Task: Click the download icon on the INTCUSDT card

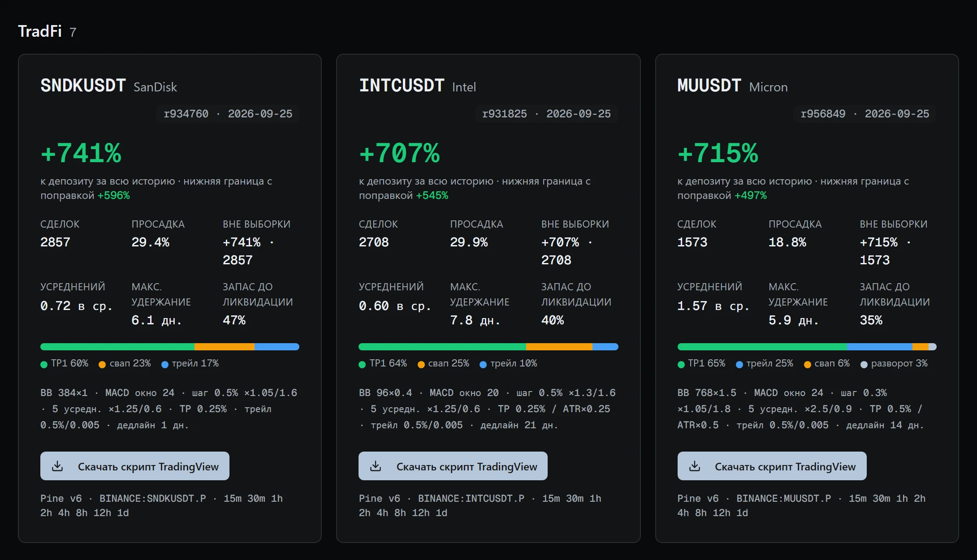Action: pos(376,466)
